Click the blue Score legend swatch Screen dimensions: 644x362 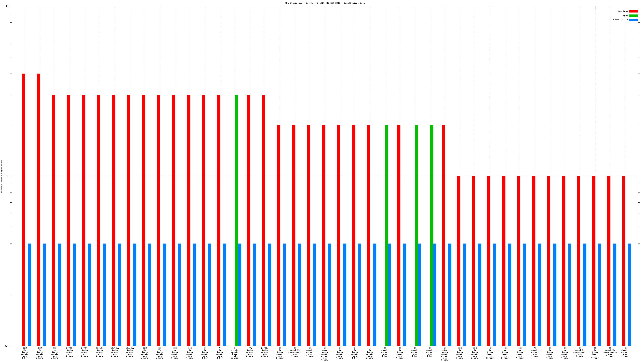[x=633, y=20]
